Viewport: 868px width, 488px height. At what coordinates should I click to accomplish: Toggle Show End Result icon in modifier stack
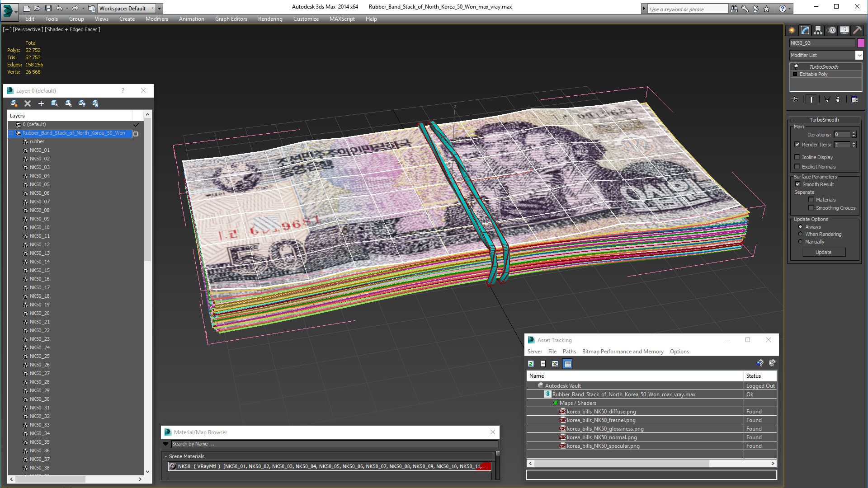(811, 99)
